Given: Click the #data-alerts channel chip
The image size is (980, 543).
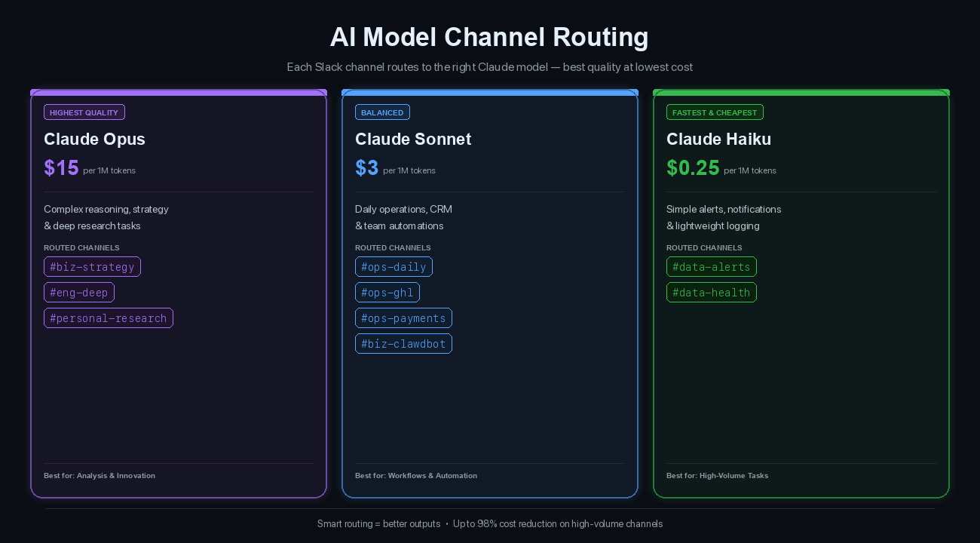Looking at the screenshot, I should click(711, 266).
